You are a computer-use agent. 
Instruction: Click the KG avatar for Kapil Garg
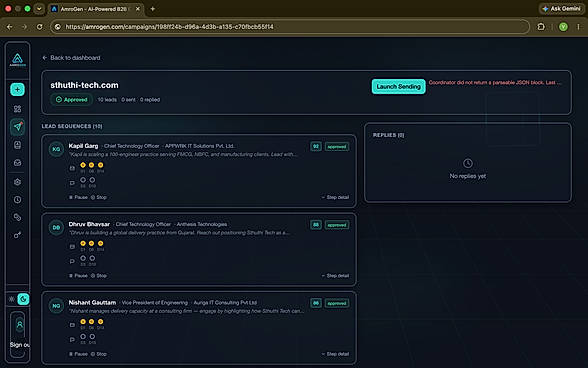click(56, 149)
